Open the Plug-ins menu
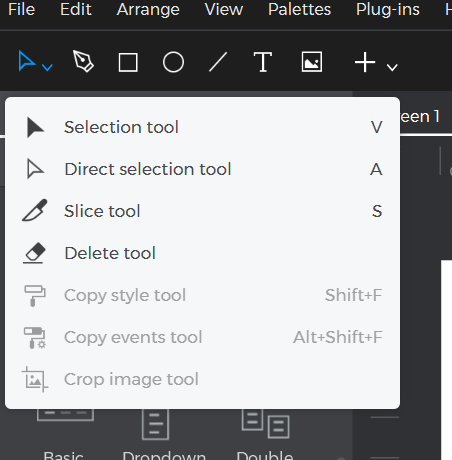 click(388, 9)
